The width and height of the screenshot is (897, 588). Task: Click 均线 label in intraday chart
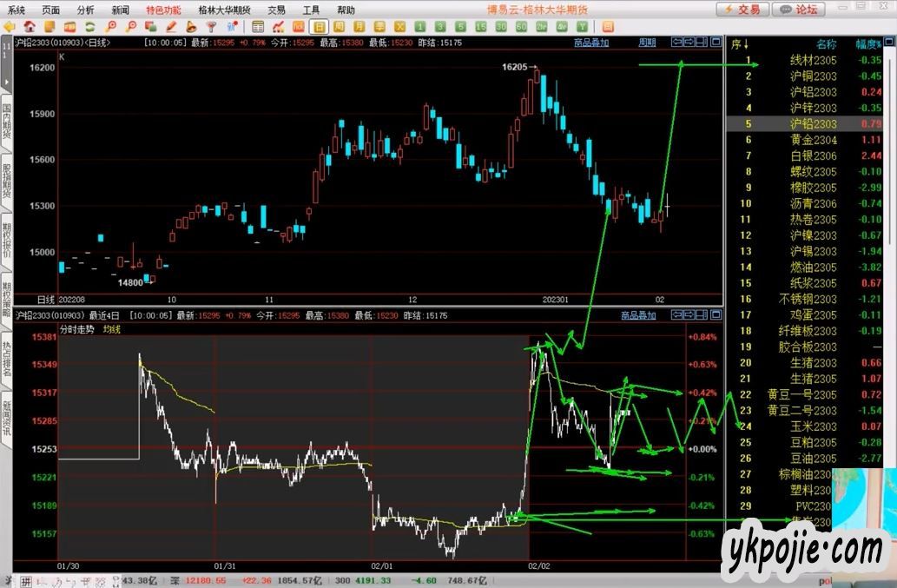112,329
